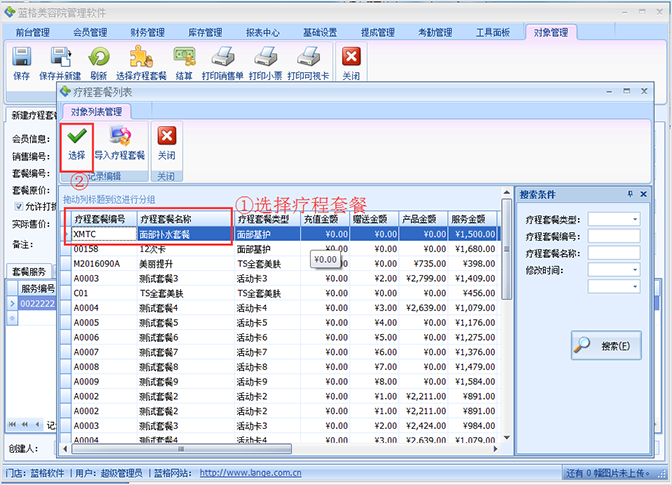672x485 pixels.
Task: Click 测试套餐6 name cell
Action: 186,337
